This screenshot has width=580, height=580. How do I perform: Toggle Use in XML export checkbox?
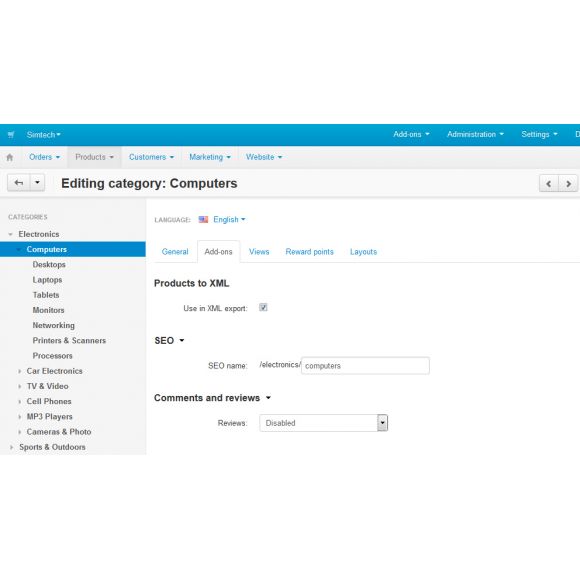[x=263, y=307]
